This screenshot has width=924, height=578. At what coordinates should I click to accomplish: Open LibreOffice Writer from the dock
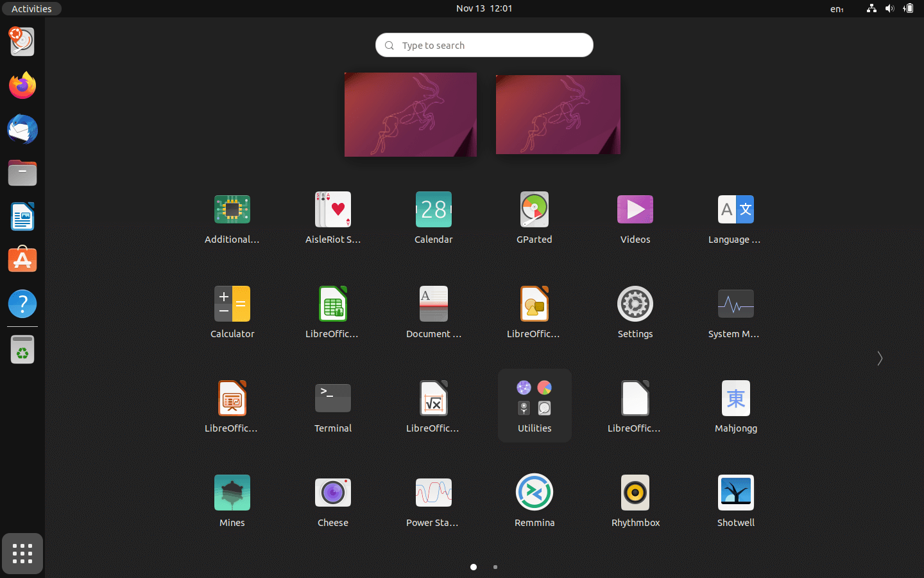coord(22,216)
